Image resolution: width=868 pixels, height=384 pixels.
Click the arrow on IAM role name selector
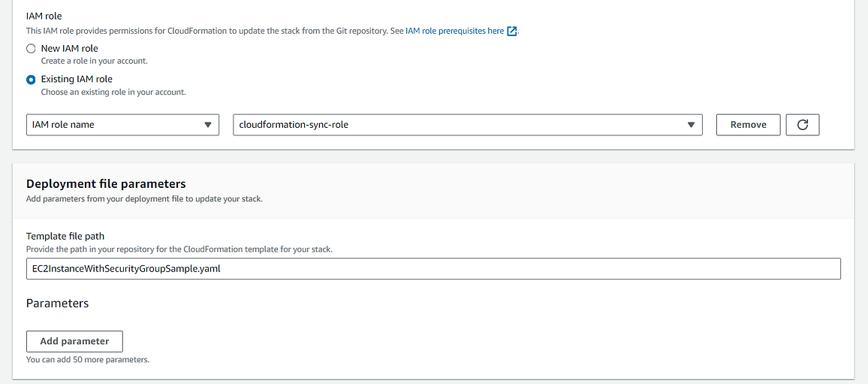[x=208, y=125]
